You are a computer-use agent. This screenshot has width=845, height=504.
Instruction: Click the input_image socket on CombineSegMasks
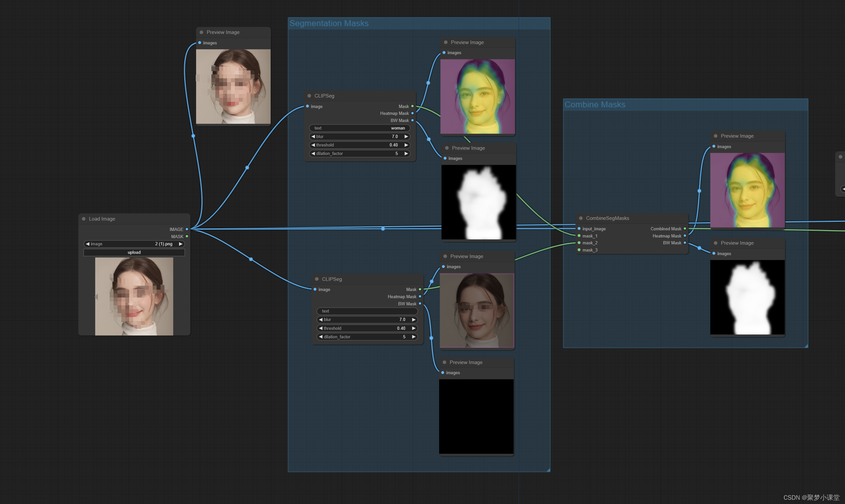coord(579,229)
